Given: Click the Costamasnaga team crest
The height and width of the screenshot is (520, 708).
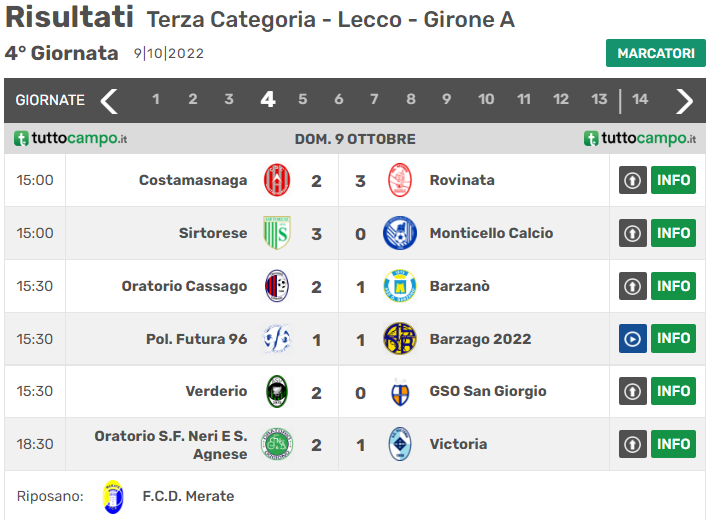Looking at the screenshot, I should click(277, 180).
